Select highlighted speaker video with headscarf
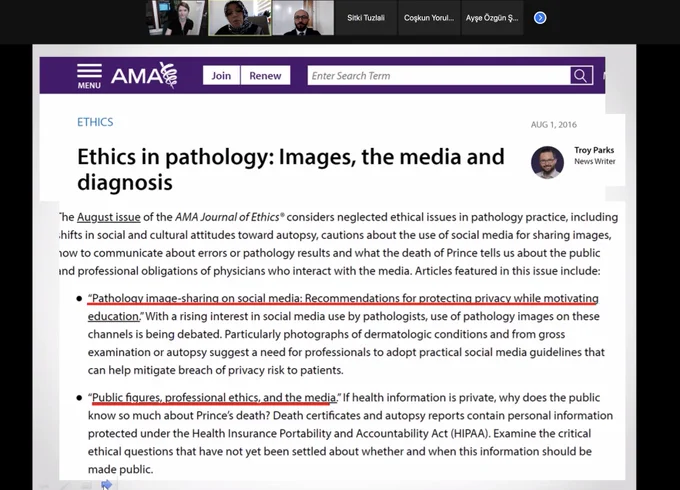680x490 pixels. pyautogui.click(x=240, y=18)
